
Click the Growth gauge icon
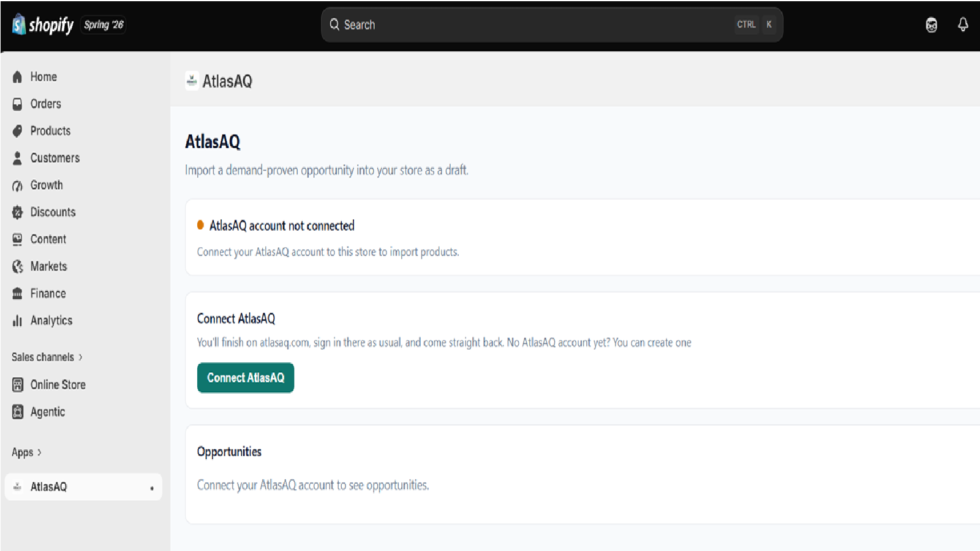[17, 186]
